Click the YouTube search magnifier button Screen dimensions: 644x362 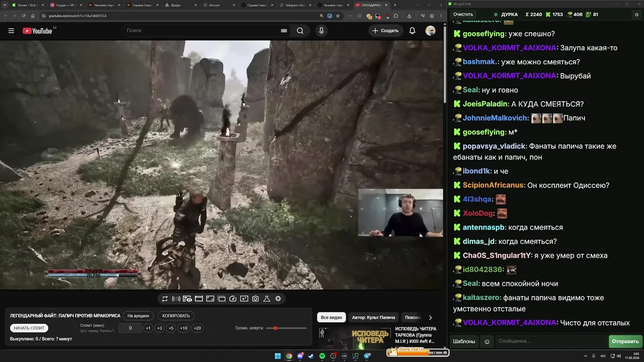click(300, 31)
